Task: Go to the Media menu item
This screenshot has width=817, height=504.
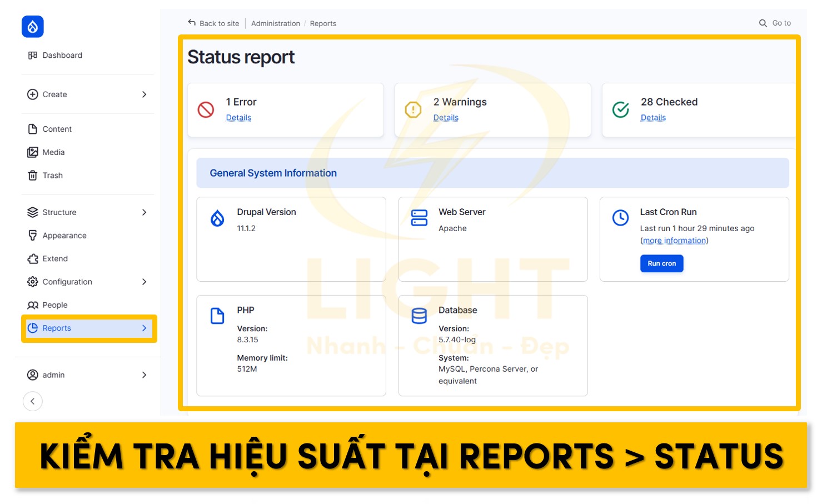Action: 53,152
